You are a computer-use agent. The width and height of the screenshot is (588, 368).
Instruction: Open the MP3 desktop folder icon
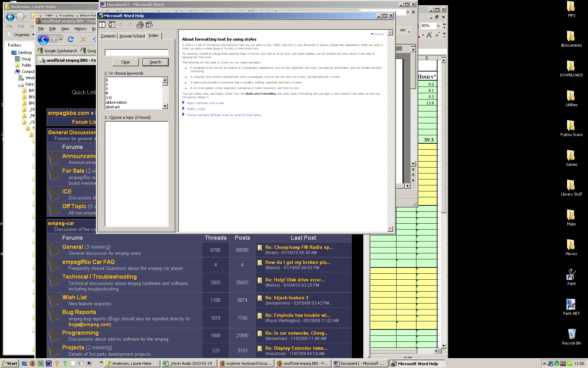571,9
